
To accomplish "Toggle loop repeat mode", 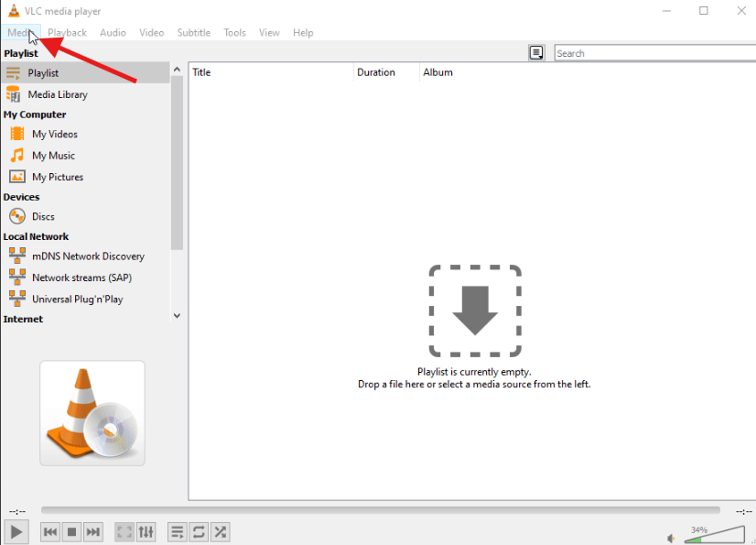I will 199,532.
